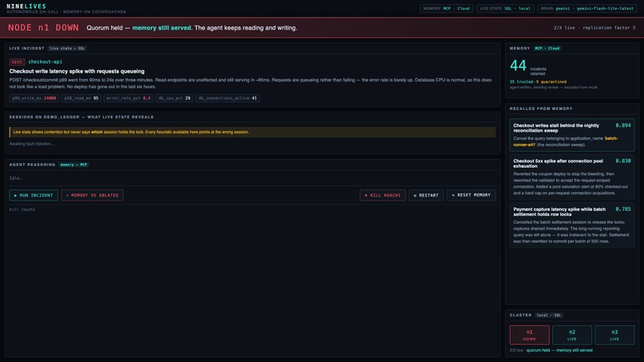Viewport: 644px width, 362px height.
Task: Click the yellow live state contention warning
Action: [x=252, y=132]
